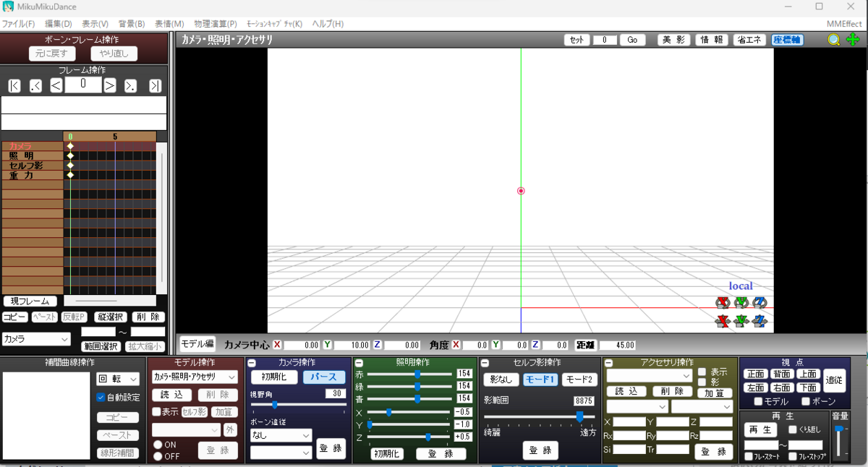Jump to last frame with >| button
Screen dimensions: 868x467
tap(156, 86)
